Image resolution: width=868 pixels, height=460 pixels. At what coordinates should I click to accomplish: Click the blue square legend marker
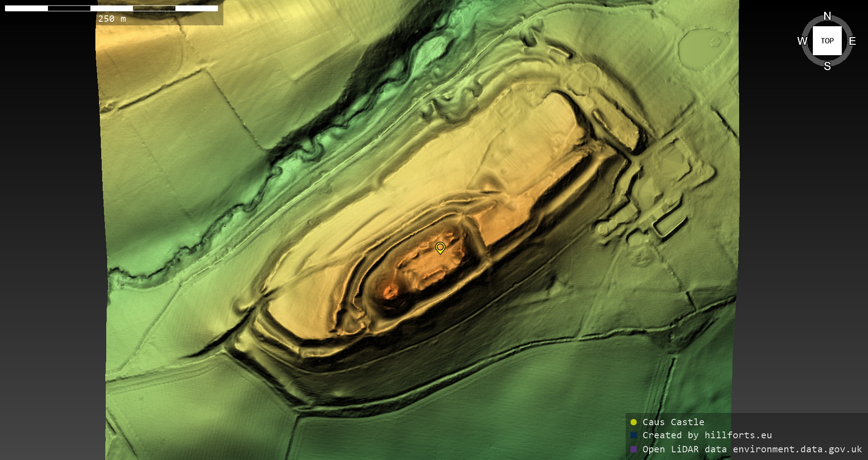pos(633,435)
